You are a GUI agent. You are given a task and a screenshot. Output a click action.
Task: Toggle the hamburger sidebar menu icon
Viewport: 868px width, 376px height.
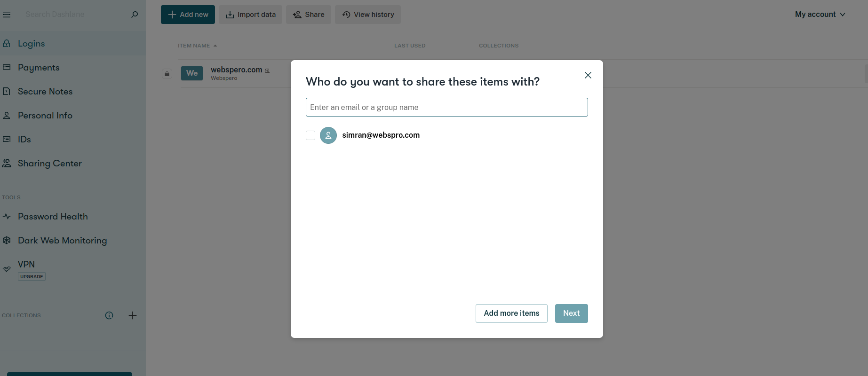click(7, 15)
